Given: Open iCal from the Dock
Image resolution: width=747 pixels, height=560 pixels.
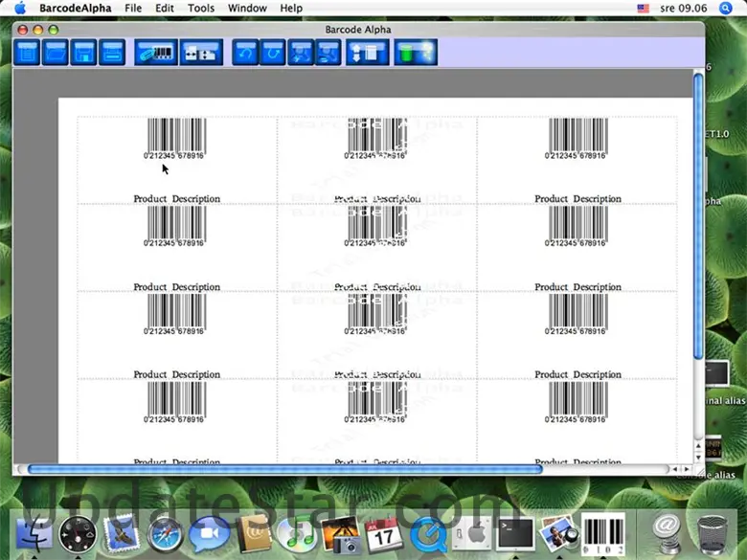Looking at the screenshot, I should pyautogui.click(x=383, y=534).
